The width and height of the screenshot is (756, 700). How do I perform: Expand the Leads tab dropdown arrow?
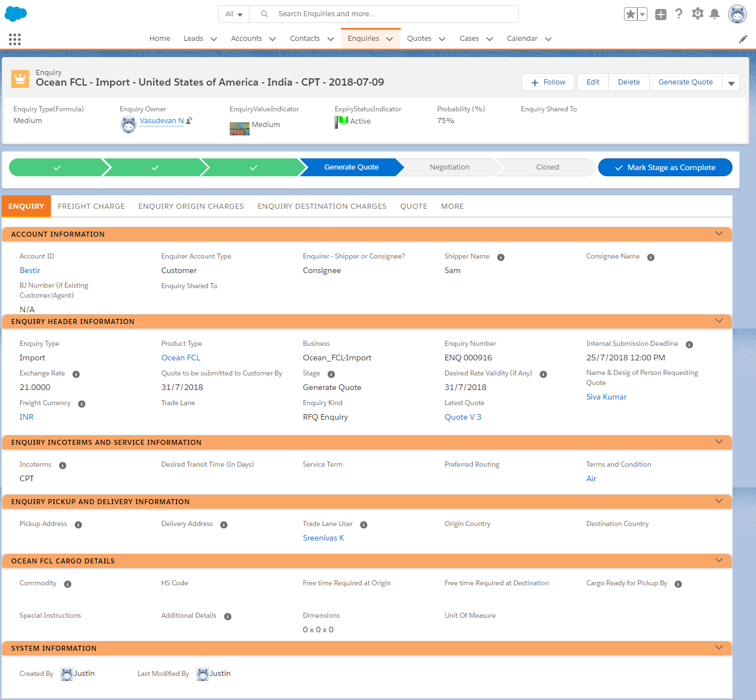tap(214, 39)
